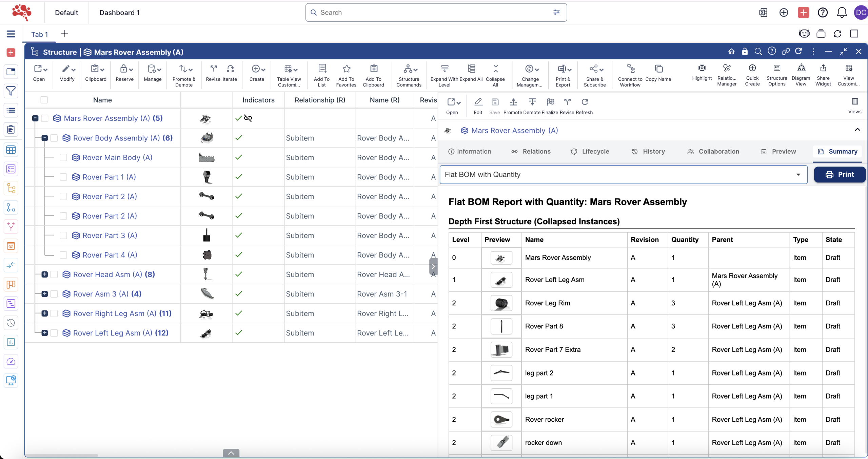Check the Rover Main Body checkbox

pos(63,157)
